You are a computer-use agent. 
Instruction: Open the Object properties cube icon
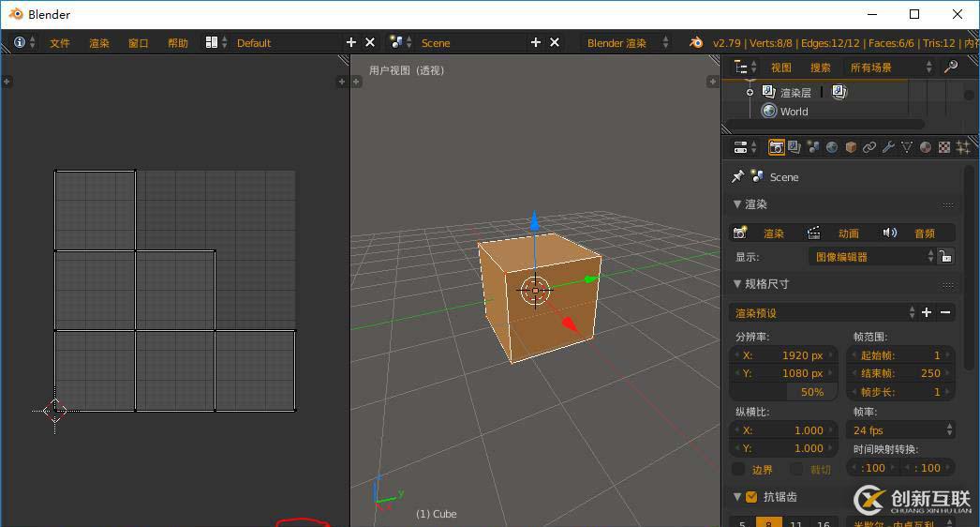coord(851,147)
